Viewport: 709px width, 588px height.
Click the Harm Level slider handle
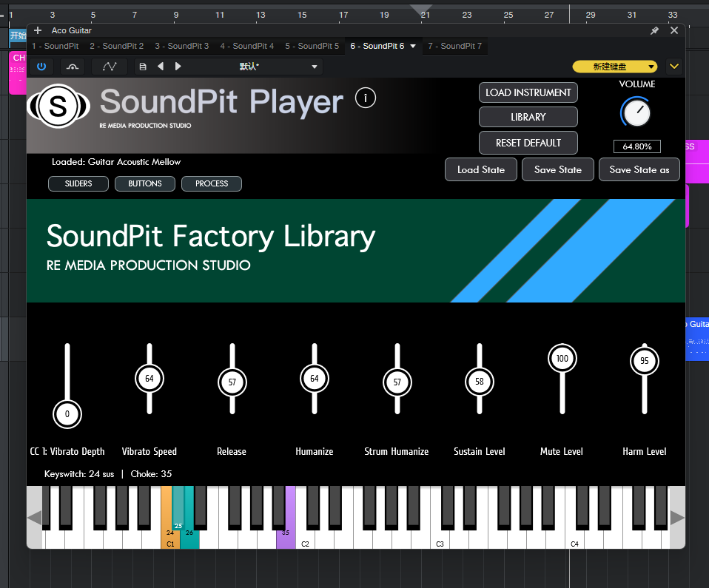coord(645,361)
